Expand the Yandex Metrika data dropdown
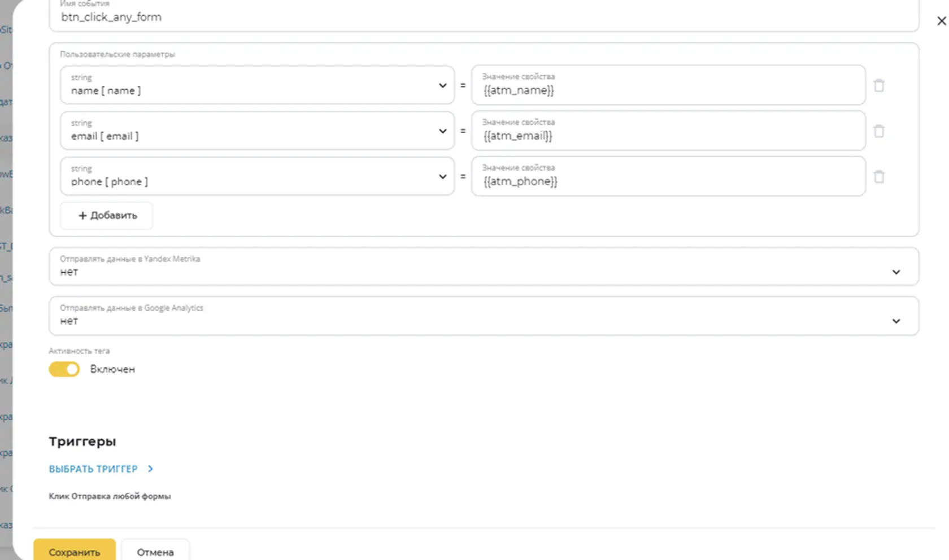Screen dimensions: 949x560 [484, 266]
